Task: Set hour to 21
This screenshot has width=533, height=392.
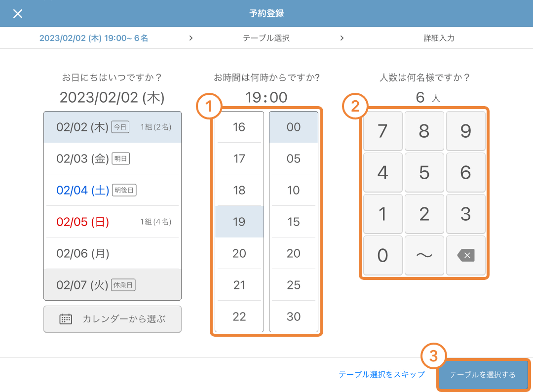Action: click(x=239, y=285)
